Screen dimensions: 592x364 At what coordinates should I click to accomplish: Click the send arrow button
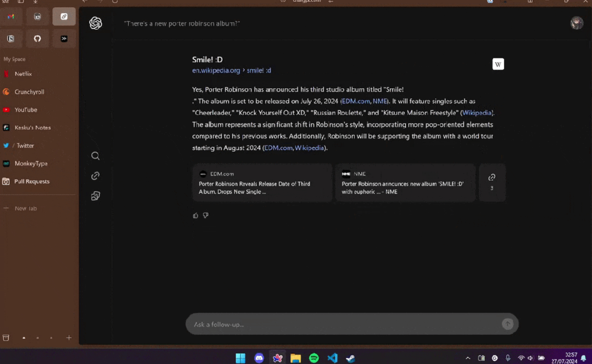[x=507, y=324]
